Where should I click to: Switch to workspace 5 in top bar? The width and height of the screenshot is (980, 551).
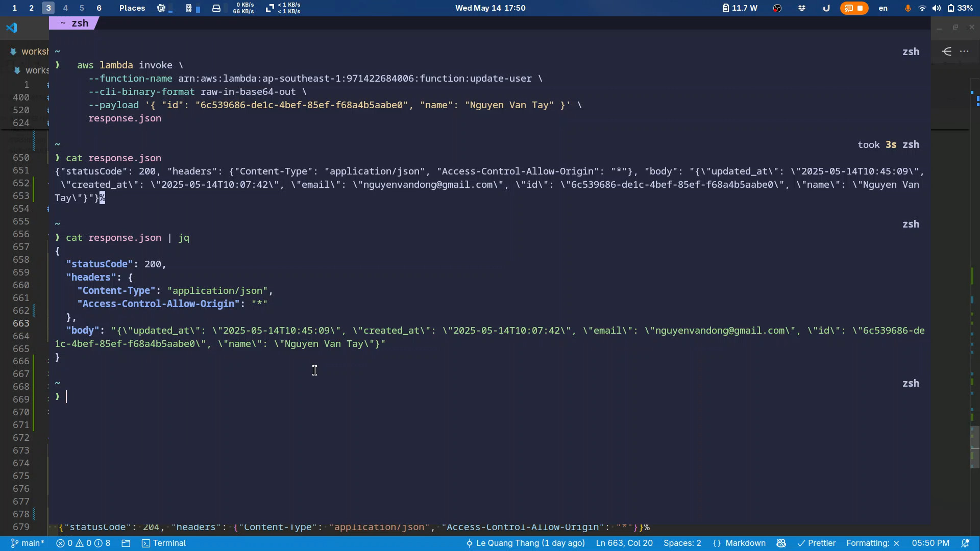[82, 8]
